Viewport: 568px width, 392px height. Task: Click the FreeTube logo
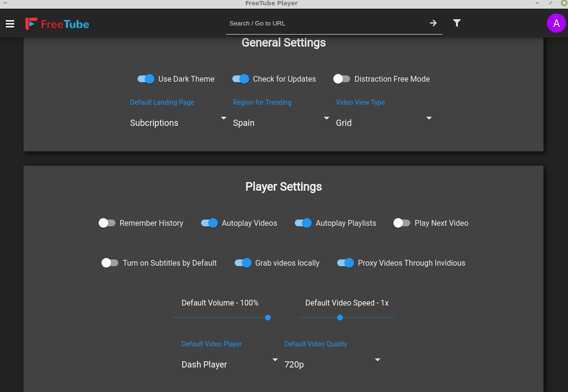(x=57, y=24)
